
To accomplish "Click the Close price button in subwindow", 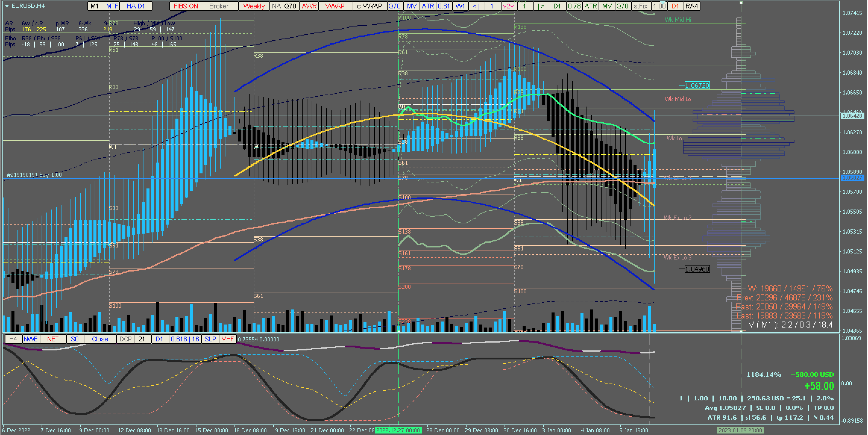I will click(x=100, y=339).
